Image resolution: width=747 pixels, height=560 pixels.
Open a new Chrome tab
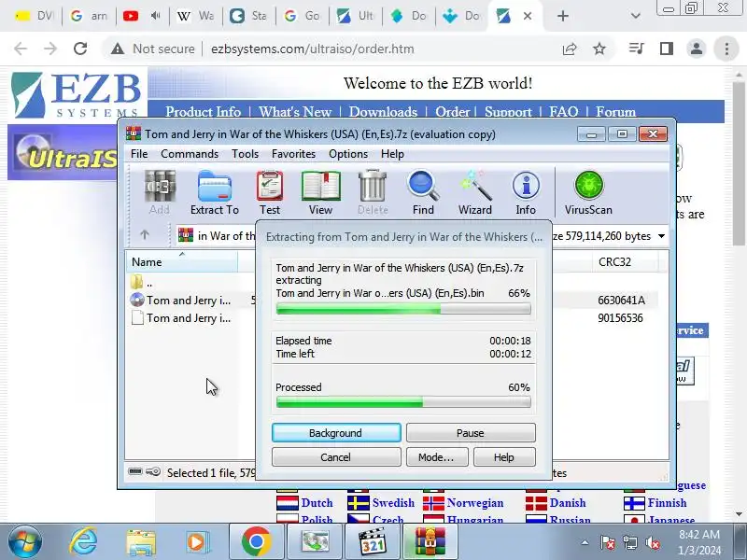pos(563,16)
